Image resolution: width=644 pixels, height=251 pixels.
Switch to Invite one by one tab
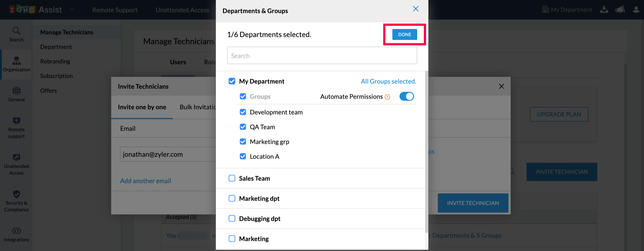(x=142, y=107)
